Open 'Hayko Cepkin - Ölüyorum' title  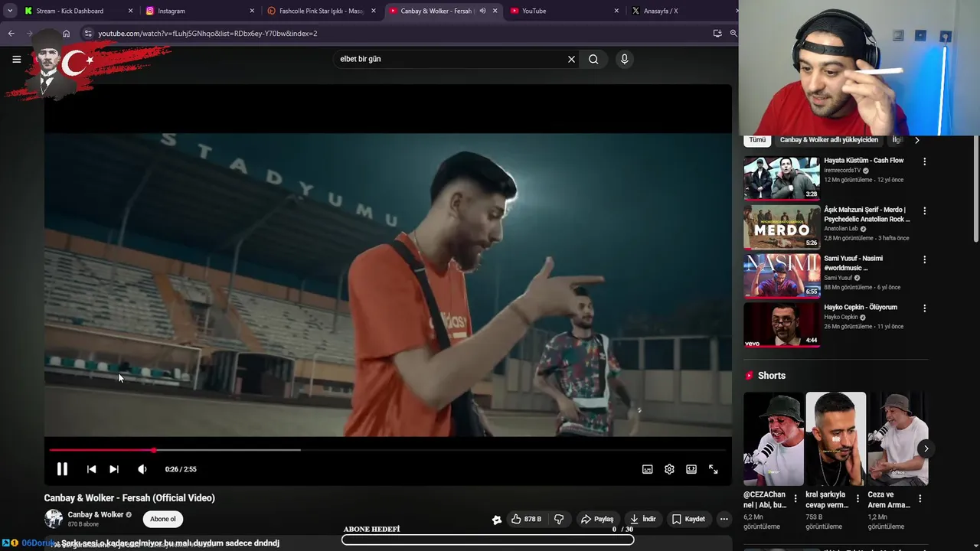pyautogui.click(x=861, y=308)
